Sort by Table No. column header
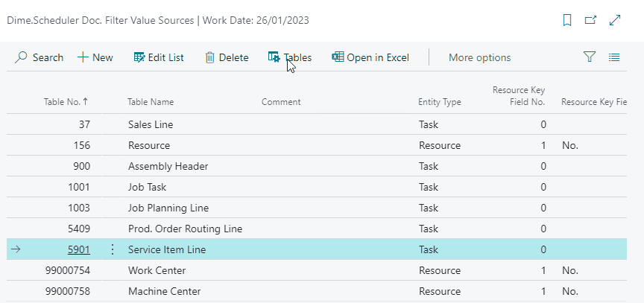 66,102
